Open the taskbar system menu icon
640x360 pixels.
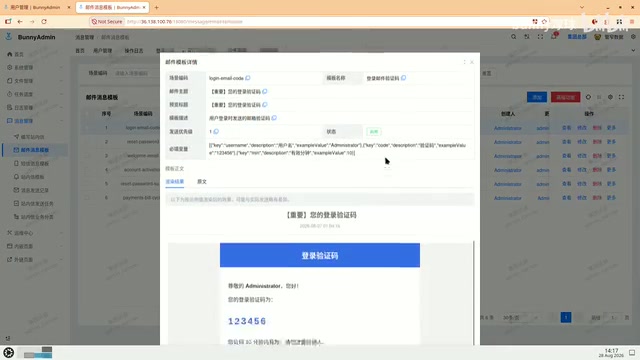(x=9, y=352)
